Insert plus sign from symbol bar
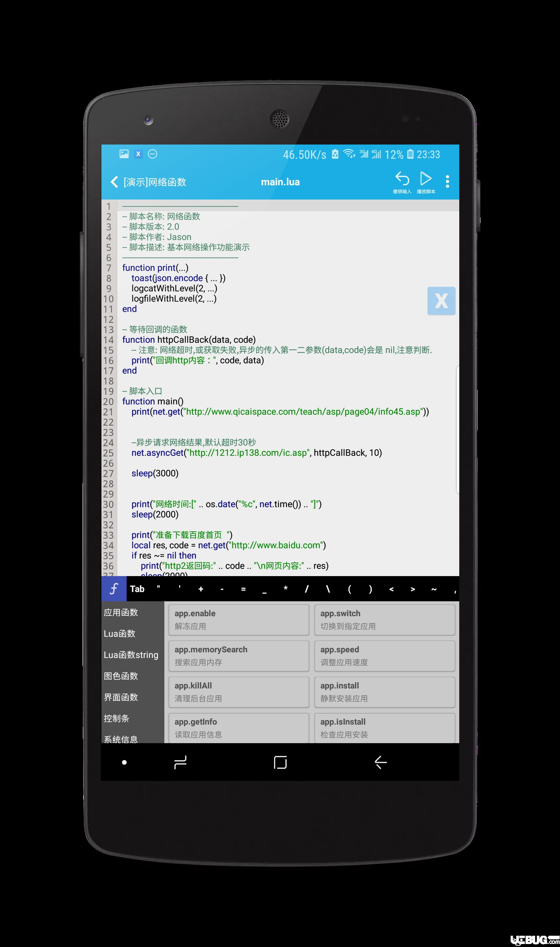This screenshot has width=560, height=947. tap(201, 589)
